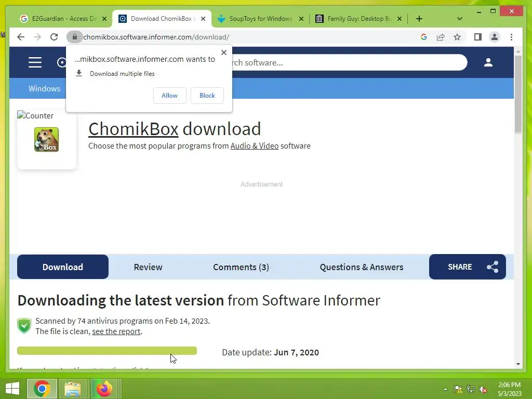Show hidden system tray icons
Screen dimensions: 532x399
pos(445,389)
